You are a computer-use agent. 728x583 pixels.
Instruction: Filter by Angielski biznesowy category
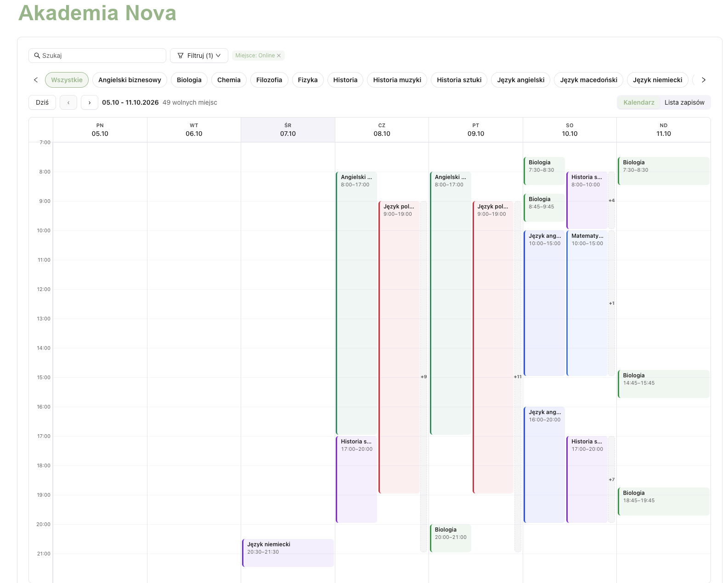(130, 80)
